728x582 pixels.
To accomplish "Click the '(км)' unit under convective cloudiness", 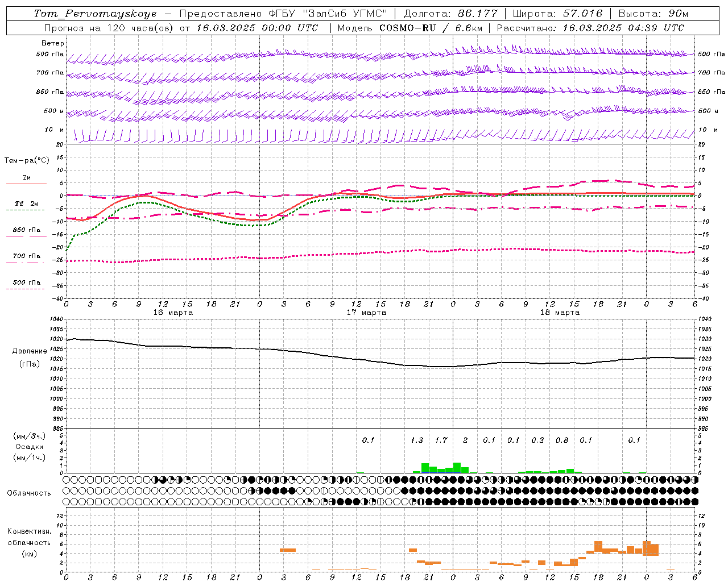I will coord(29,553).
